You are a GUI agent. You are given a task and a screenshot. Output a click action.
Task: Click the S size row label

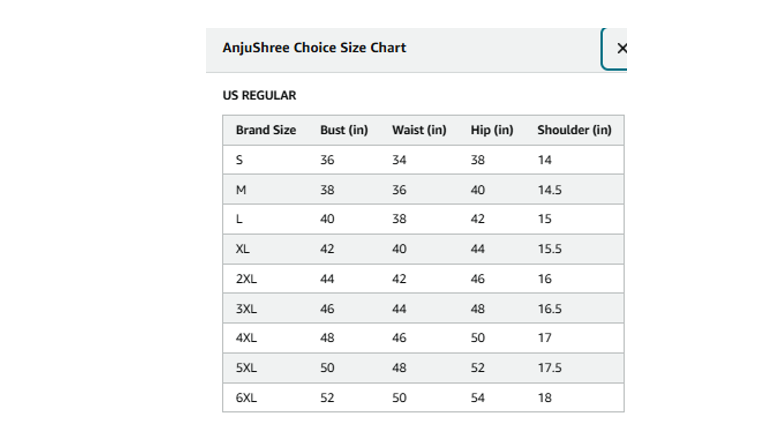tap(239, 160)
